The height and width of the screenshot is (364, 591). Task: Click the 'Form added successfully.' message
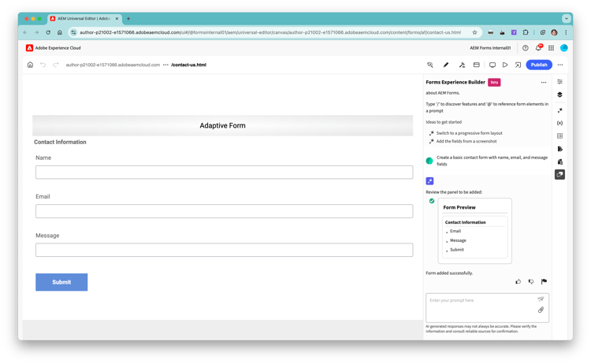[449, 273]
